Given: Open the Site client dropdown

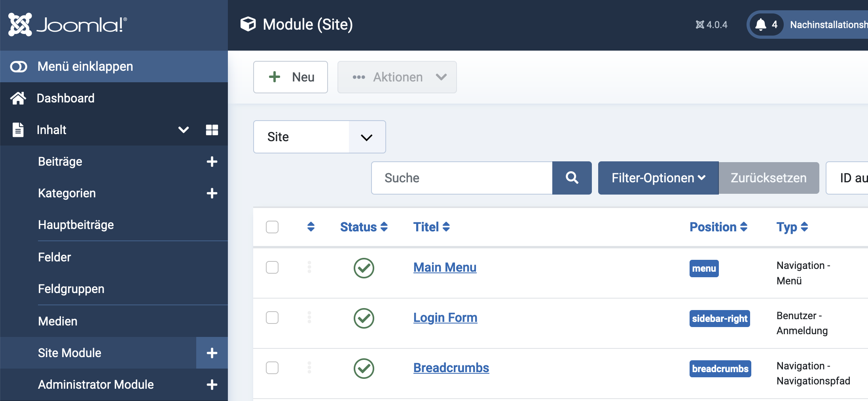Looking at the screenshot, I should pos(319,137).
